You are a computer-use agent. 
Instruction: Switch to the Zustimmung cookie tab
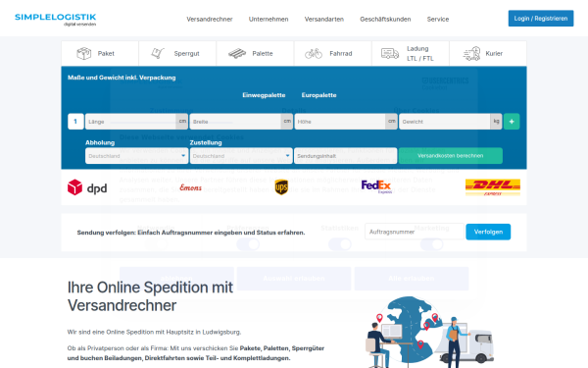tap(171, 110)
